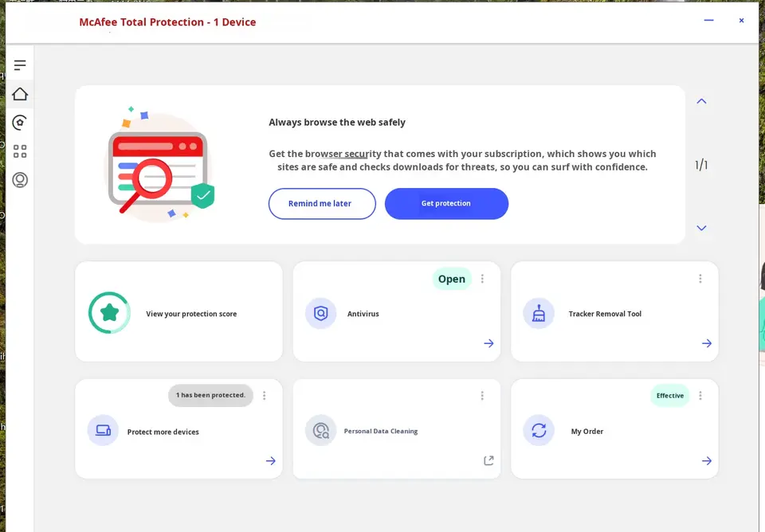Close the McAfee window

(x=741, y=21)
